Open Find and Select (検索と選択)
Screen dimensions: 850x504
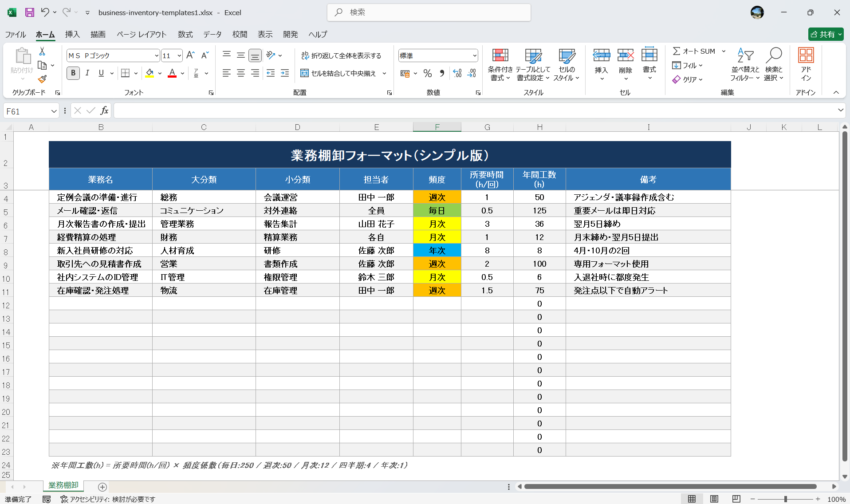[x=774, y=65]
